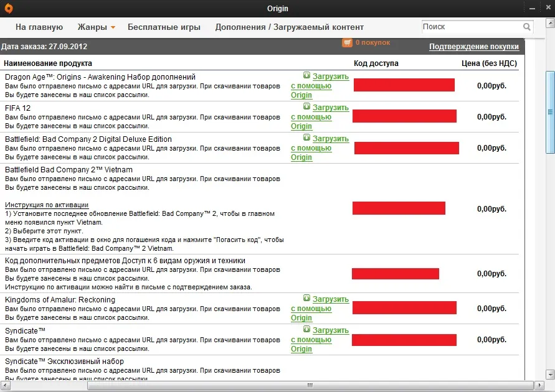The height and width of the screenshot is (392, 555).
Task: Click download icon for Dragon Age Awakening
Action: pos(306,75)
